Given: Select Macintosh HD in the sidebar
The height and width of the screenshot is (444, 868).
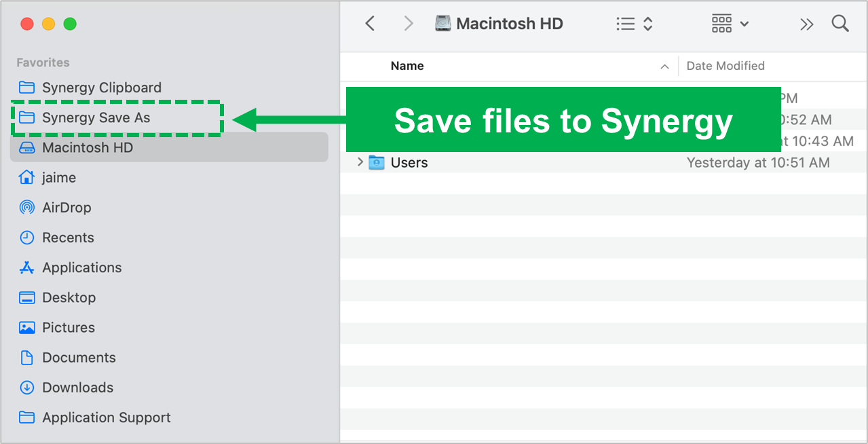Looking at the screenshot, I should click(x=169, y=147).
